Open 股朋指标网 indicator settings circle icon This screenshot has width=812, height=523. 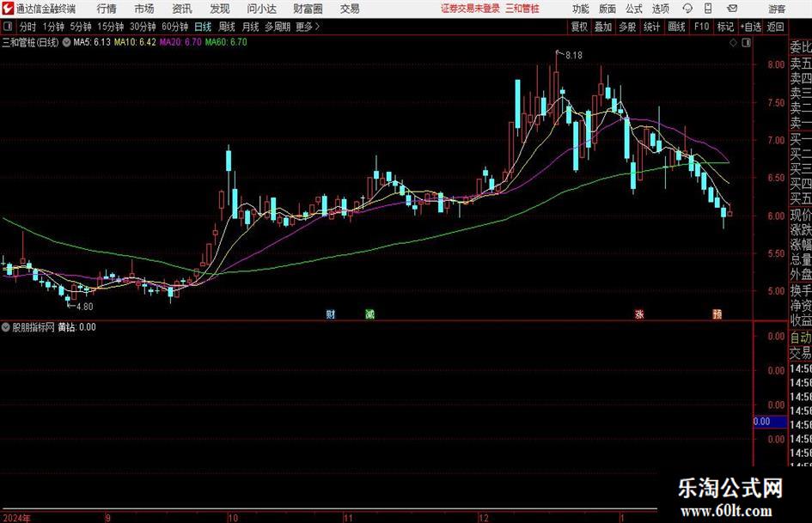pos(6,327)
